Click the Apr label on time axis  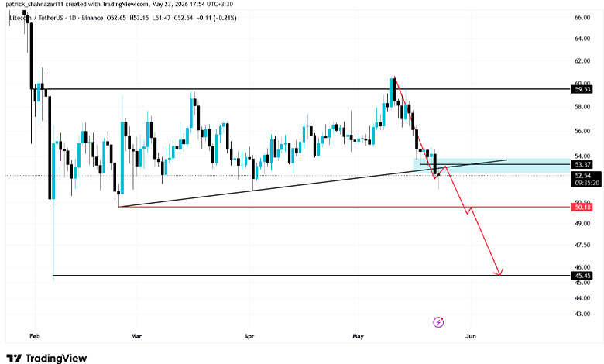pos(249,336)
